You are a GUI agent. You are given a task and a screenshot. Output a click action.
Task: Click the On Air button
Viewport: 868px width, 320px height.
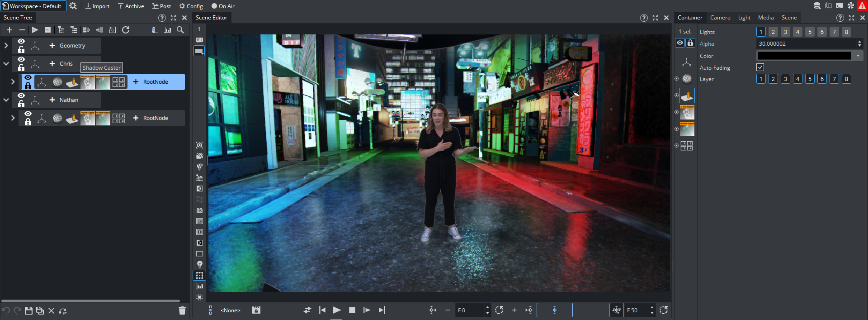click(223, 6)
